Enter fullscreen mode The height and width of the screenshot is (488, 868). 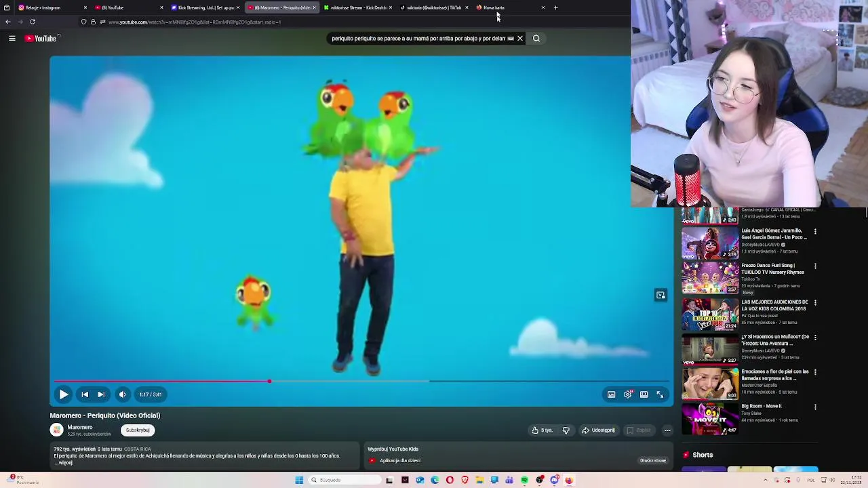660,394
